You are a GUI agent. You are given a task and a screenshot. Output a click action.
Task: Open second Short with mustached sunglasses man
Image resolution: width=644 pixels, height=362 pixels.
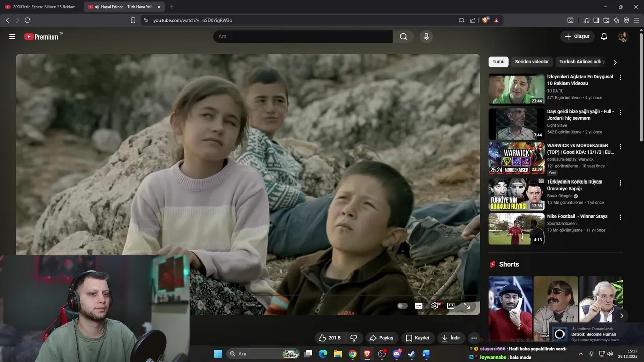(555, 309)
